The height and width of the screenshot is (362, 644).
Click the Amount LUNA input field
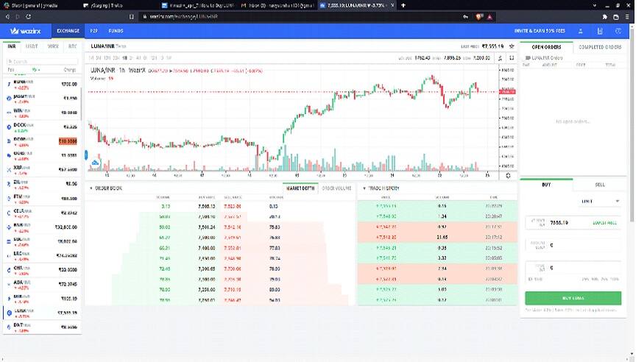tap(573, 245)
